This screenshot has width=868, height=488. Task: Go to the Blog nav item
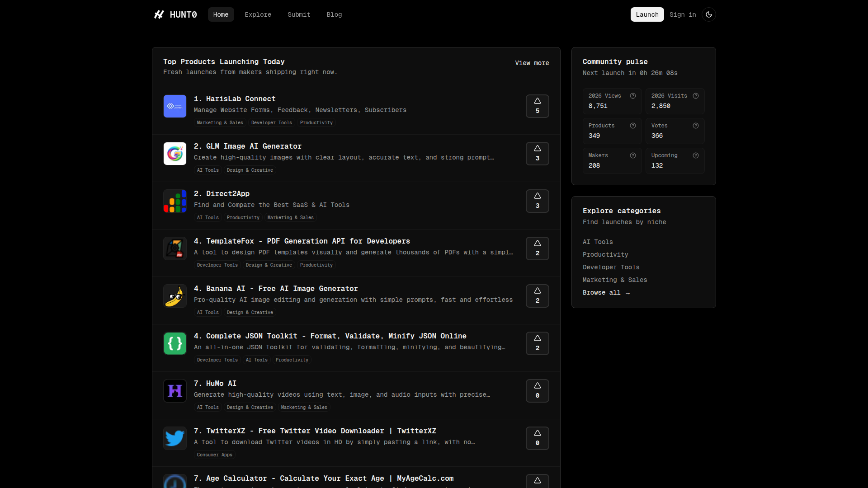tap(334, 14)
